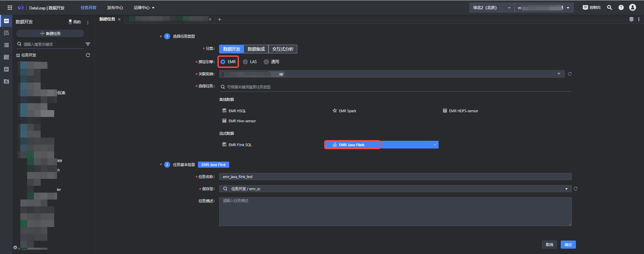644x254 pixels.
Task: Click the filter icon beside the search box
Action: coord(88,44)
